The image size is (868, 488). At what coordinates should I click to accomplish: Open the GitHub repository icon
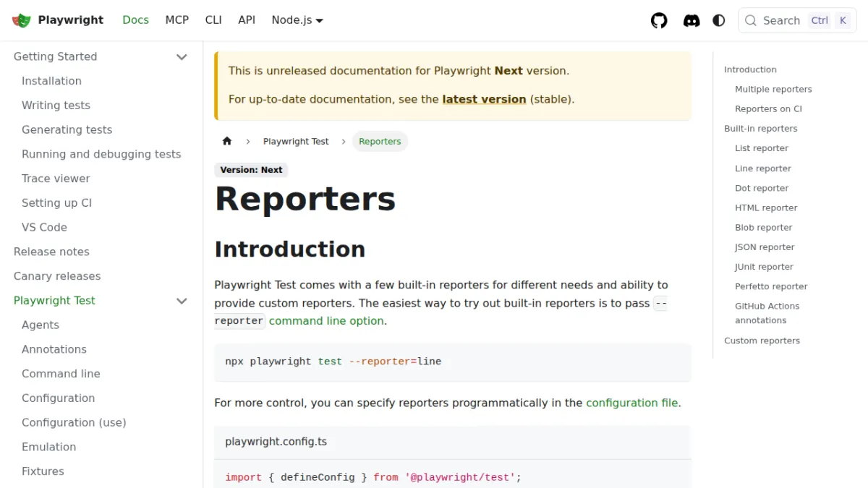[x=659, y=20]
